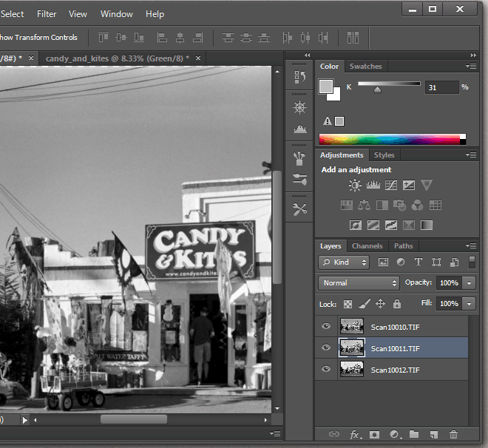Open the Normal blend mode dropdown
Screen dimensions: 488x448
point(359,283)
